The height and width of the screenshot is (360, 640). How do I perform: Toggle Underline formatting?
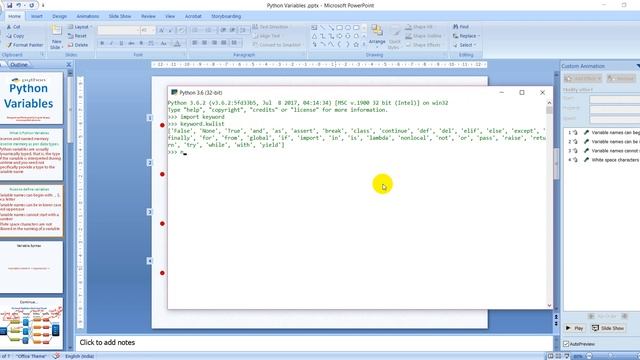click(121, 43)
